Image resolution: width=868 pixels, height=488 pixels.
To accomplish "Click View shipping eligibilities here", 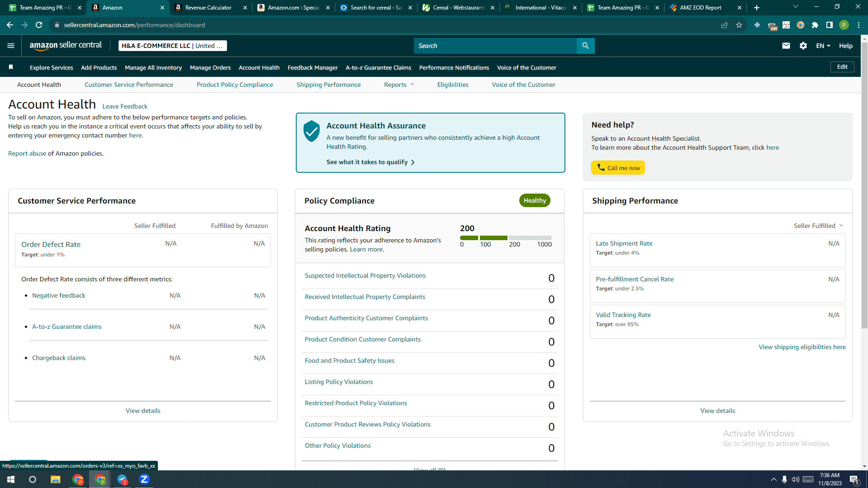I will (x=802, y=347).
